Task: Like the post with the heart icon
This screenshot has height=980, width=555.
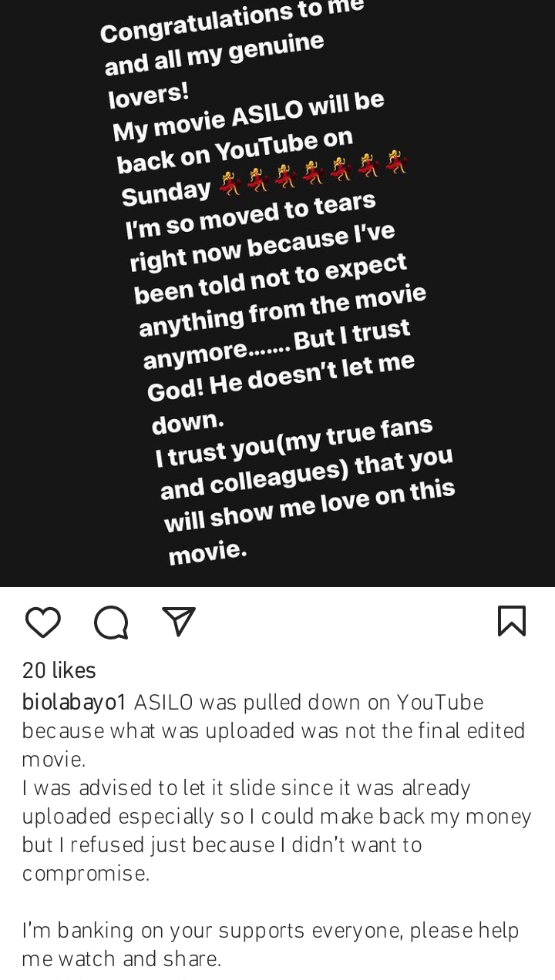Action: click(42, 622)
